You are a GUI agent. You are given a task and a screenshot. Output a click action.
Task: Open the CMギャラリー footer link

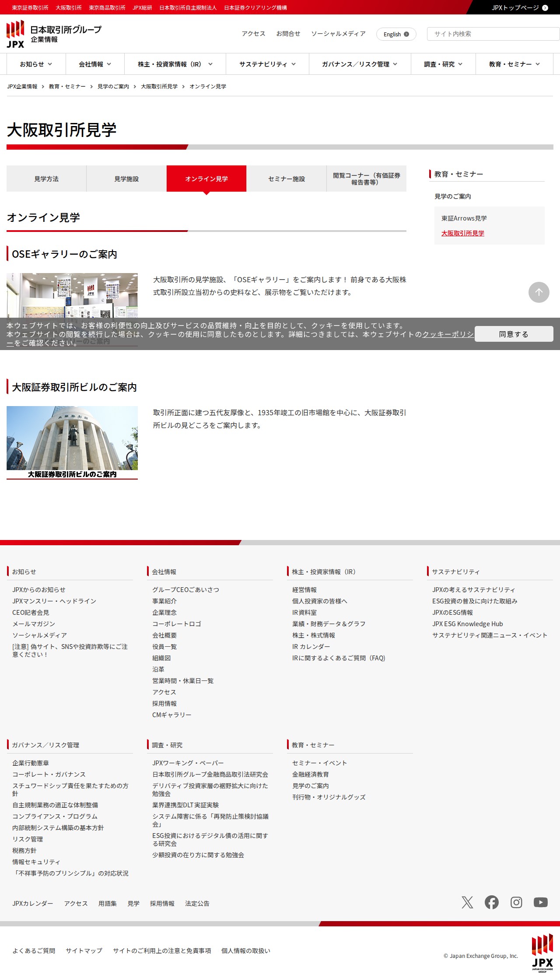pyautogui.click(x=172, y=715)
